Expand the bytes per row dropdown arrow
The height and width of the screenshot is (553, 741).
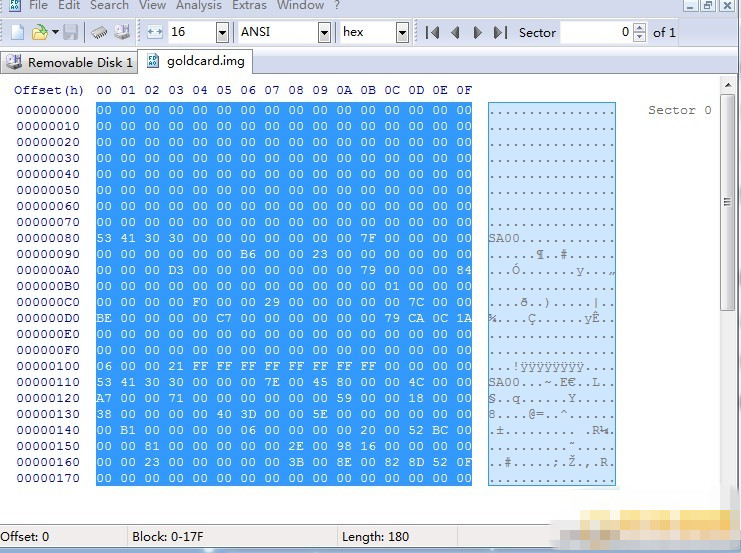[x=222, y=33]
